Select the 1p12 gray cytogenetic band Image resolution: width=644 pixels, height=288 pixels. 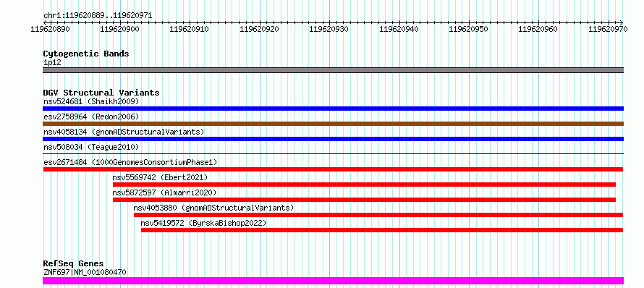[333, 70]
